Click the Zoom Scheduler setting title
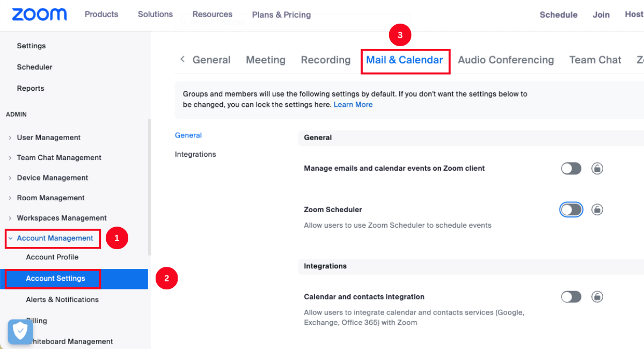This screenshot has height=349, width=644. pyautogui.click(x=333, y=209)
